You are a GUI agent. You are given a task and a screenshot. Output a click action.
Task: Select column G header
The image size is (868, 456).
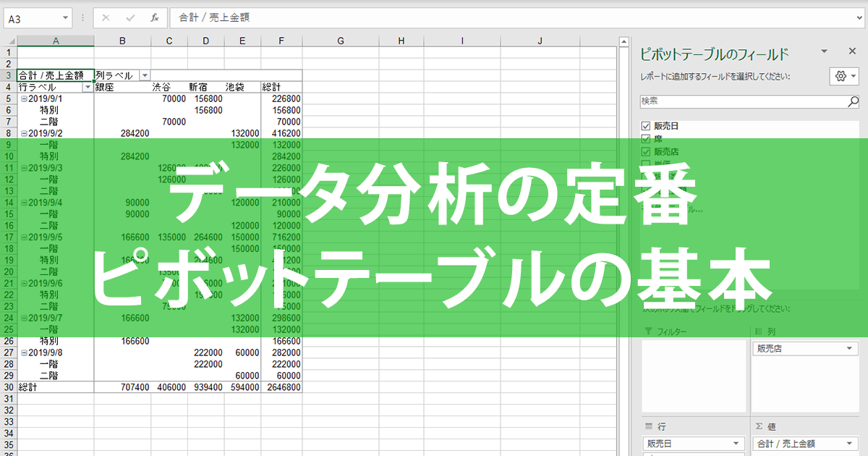pos(340,41)
